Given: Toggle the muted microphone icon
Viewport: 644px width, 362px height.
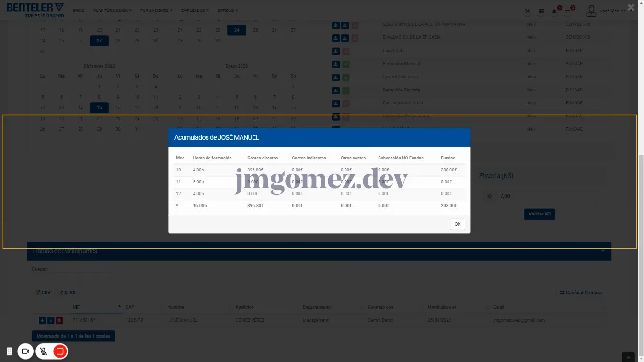Looking at the screenshot, I should pyautogui.click(x=43, y=351).
